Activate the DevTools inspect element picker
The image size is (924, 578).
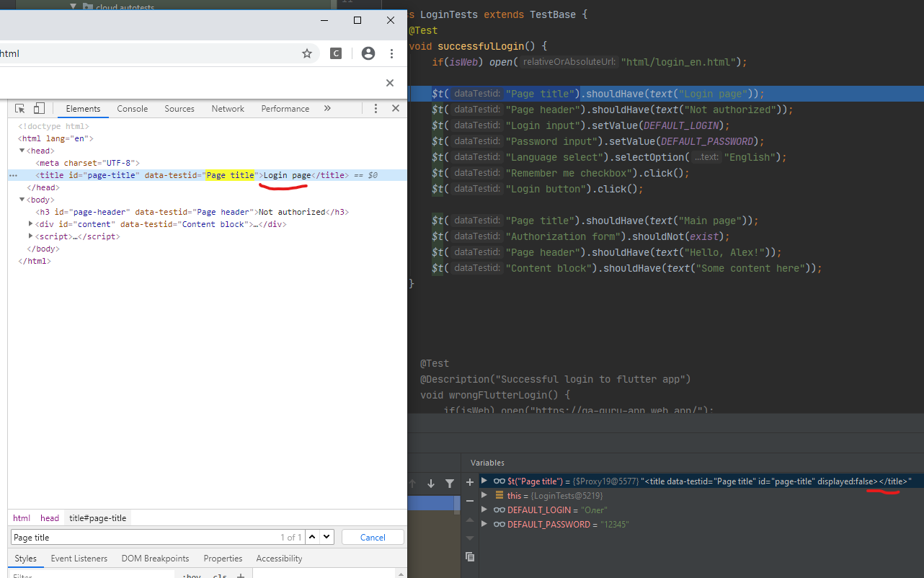point(20,109)
